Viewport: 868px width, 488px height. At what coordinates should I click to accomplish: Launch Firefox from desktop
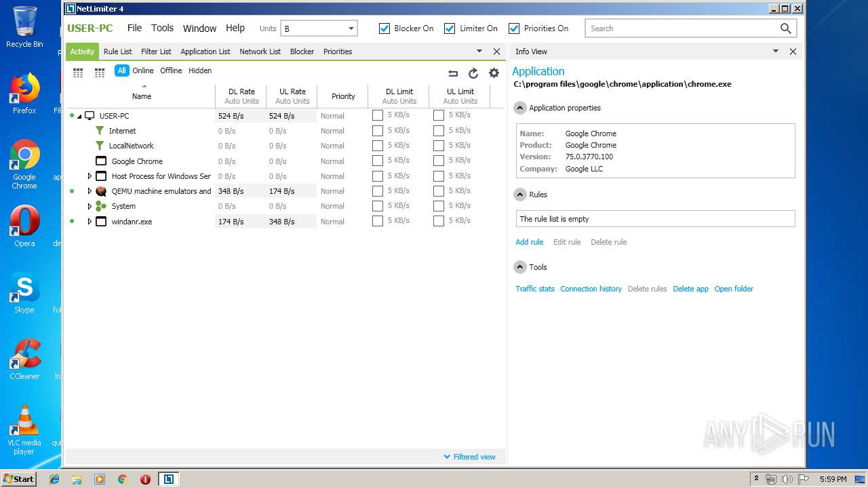[24, 94]
